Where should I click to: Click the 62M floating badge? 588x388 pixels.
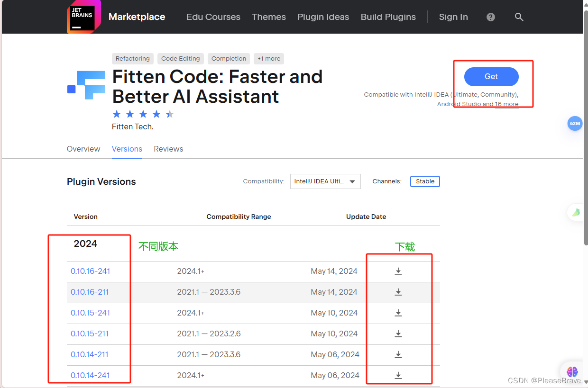575,123
